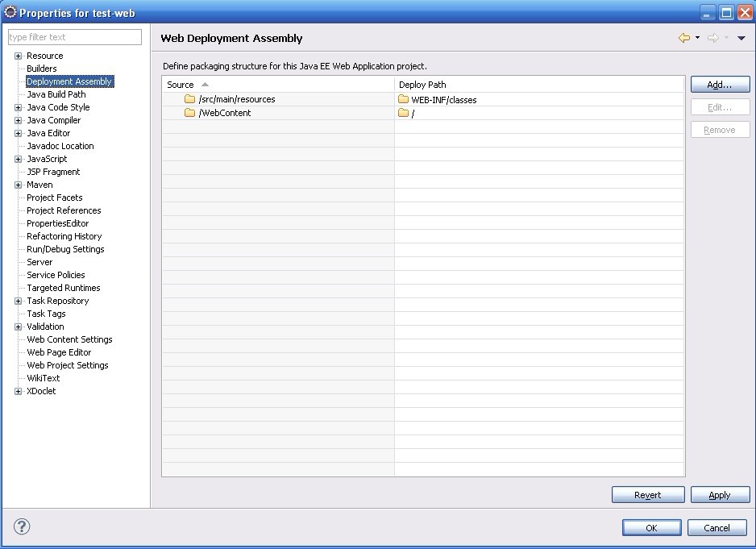Focus the type filter text field
The height and width of the screenshot is (549, 756).
[75, 37]
